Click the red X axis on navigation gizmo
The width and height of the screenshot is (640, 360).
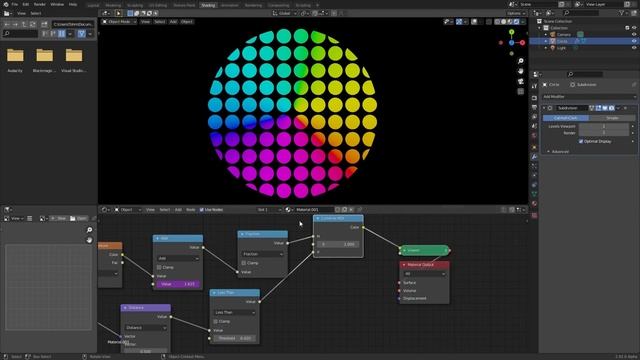[522, 42]
